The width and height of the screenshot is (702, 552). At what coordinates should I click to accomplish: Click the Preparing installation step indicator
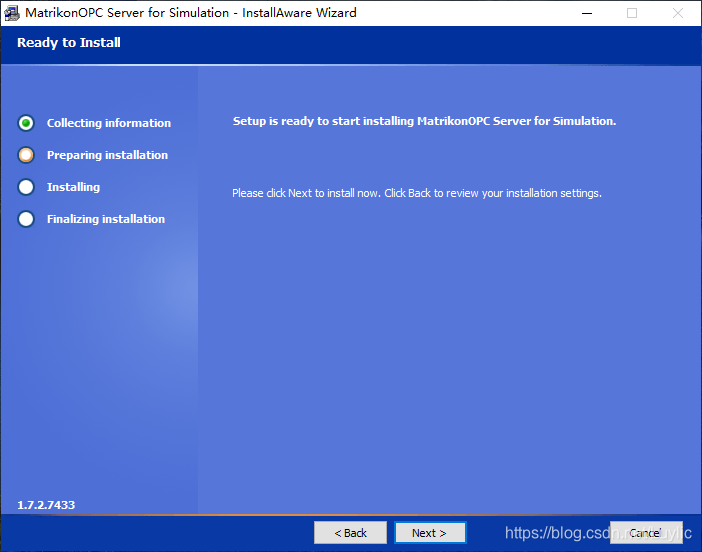coord(26,155)
